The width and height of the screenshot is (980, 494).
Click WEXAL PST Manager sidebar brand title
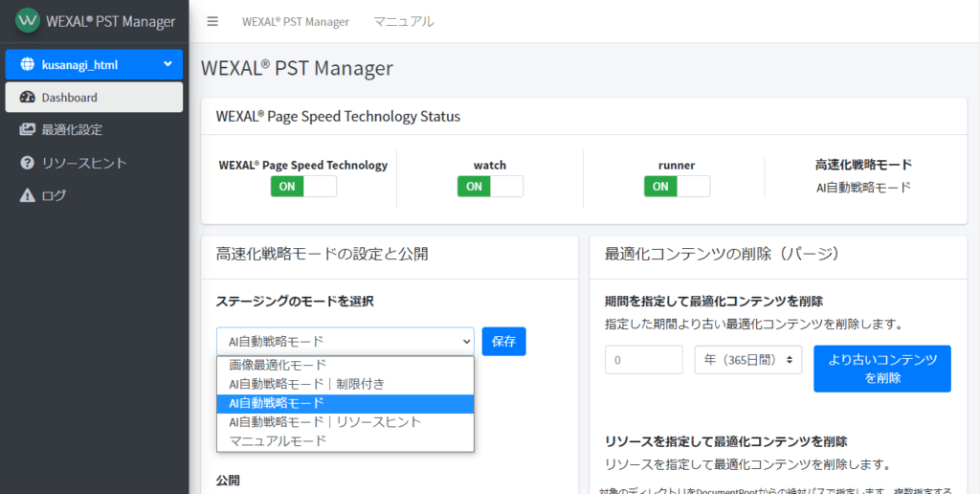pyautogui.click(x=111, y=21)
